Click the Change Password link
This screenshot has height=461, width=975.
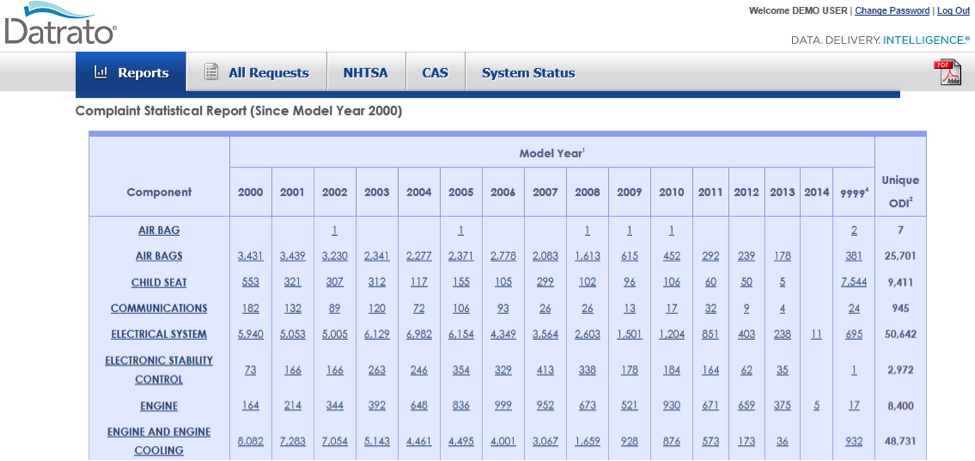(x=892, y=11)
